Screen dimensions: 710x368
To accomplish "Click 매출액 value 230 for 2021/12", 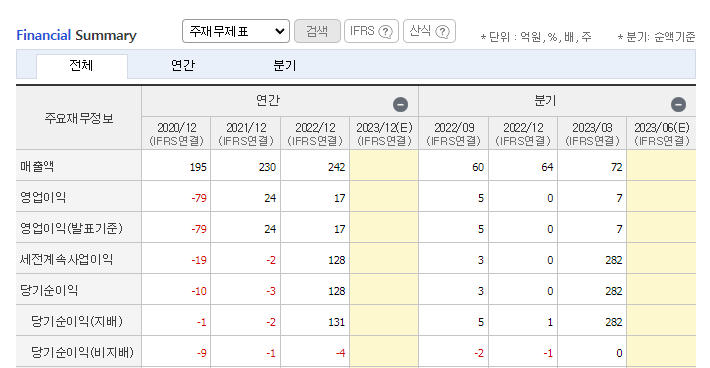I will (x=267, y=167).
